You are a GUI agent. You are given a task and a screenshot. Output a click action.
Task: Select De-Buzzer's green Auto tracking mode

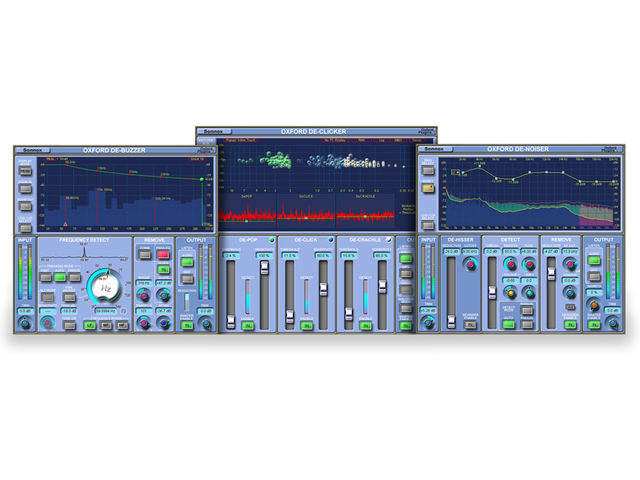pyautogui.click(x=60, y=278)
